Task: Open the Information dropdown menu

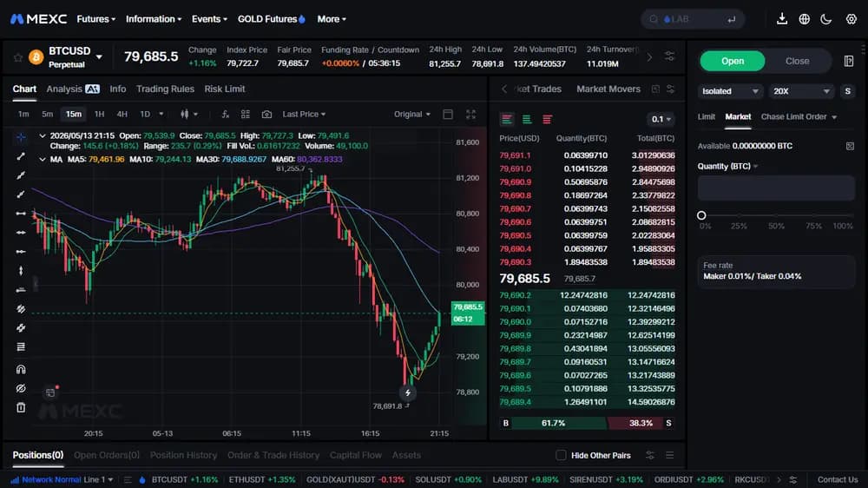Action: pyautogui.click(x=154, y=19)
